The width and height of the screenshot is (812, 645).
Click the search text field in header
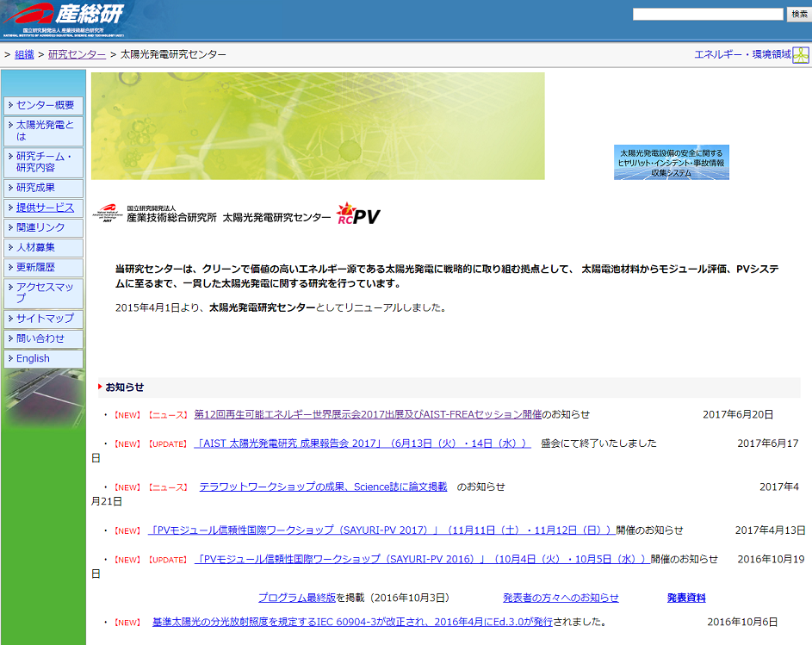pyautogui.click(x=708, y=15)
